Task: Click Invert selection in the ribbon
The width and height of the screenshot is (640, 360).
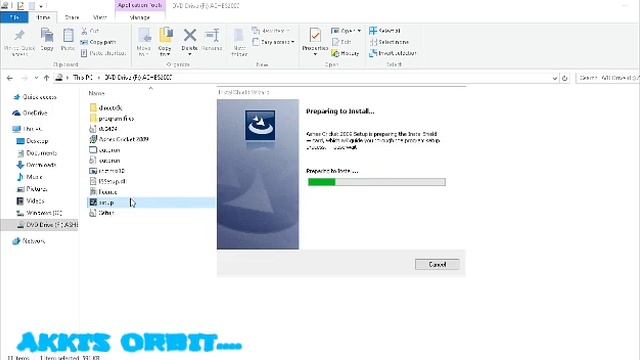Action: point(393,53)
